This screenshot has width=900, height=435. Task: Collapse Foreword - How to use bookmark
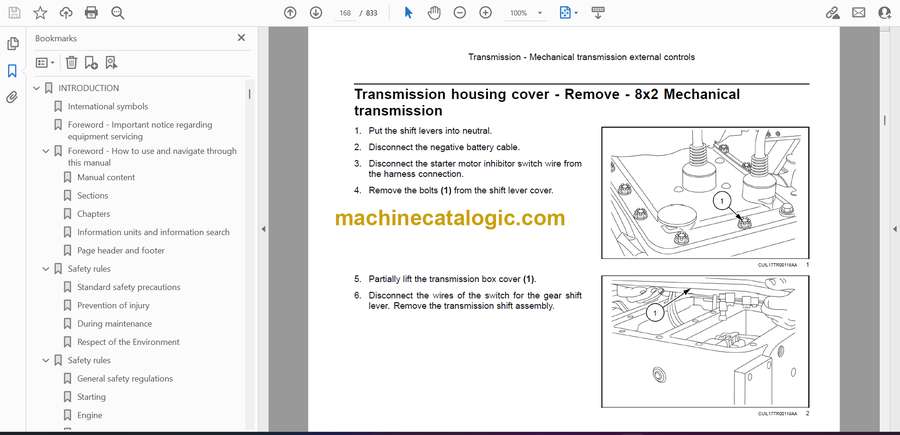click(x=46, y=151)
